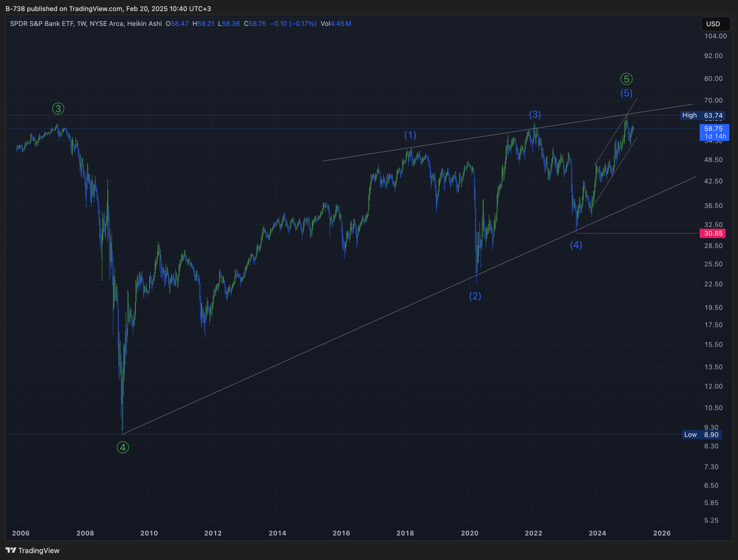Click the change value −0.10 (−0.17%)
The width and height of the screenshot is (738, 560).
pos(293,23)
